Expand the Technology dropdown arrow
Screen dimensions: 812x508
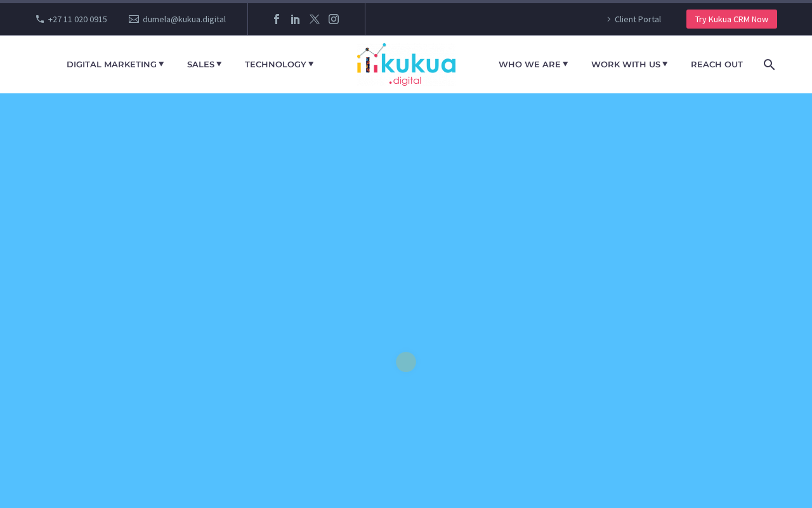[x=311, y=63]
